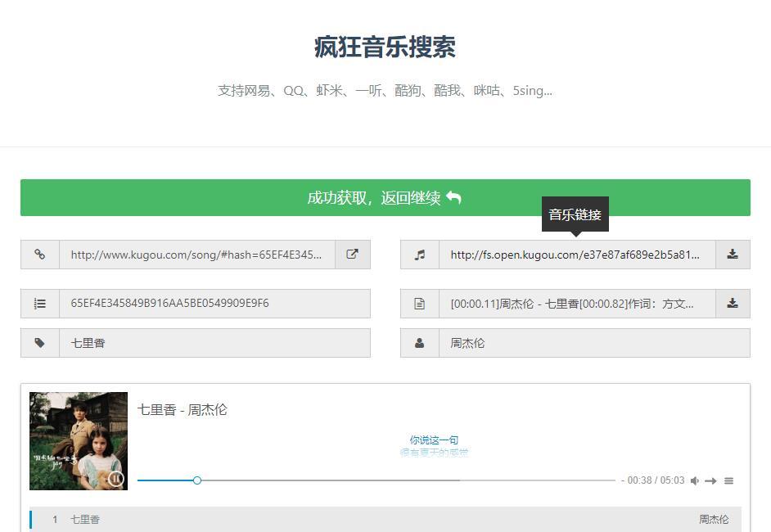Screen dimensions: 771x532
Task: Select the artist name field 周杰伦
Action: pyautogui.click(x=594, y=343)
